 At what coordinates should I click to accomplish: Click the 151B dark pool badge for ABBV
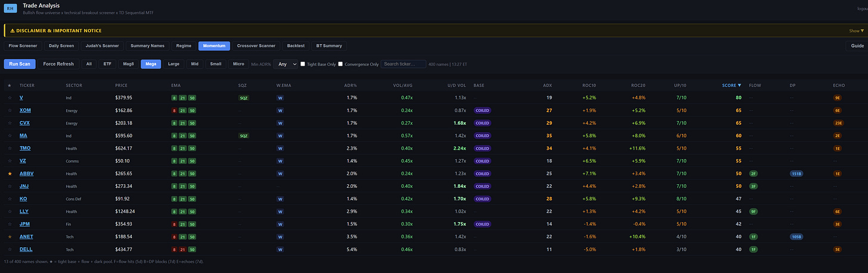796,173
